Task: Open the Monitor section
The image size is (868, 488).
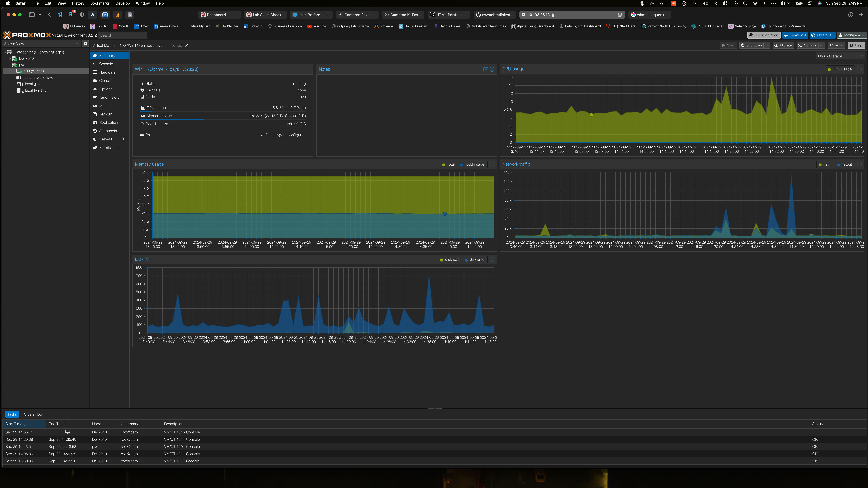Action: pyautogui.click(x=105, y=106)
